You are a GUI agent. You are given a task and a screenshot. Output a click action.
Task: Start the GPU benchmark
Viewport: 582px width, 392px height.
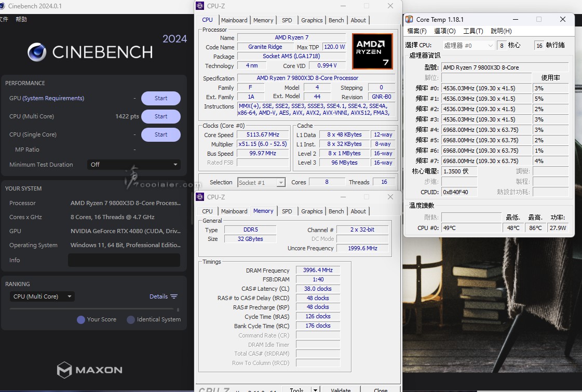pyautogui.click(x=161, y=98)
